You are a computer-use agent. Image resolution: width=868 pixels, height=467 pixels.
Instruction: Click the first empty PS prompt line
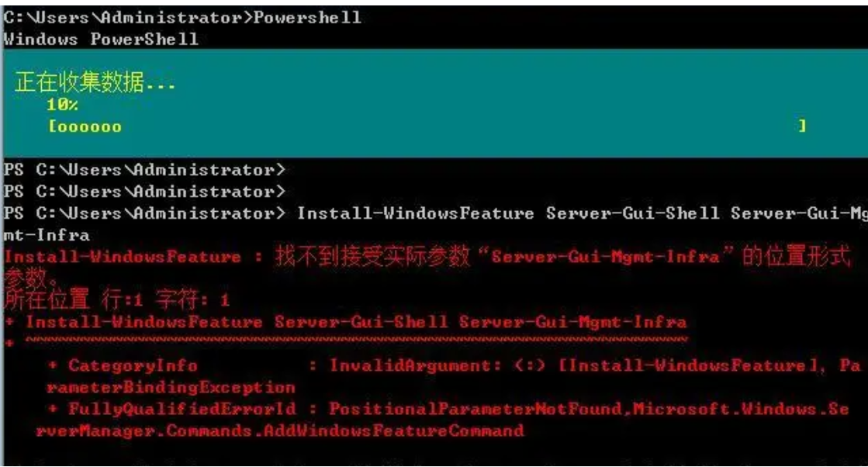coord(145,170)
